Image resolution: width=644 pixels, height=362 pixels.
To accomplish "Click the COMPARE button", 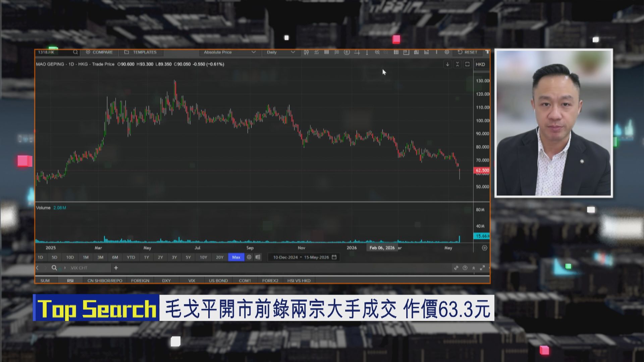I will (x=99, y=52).
